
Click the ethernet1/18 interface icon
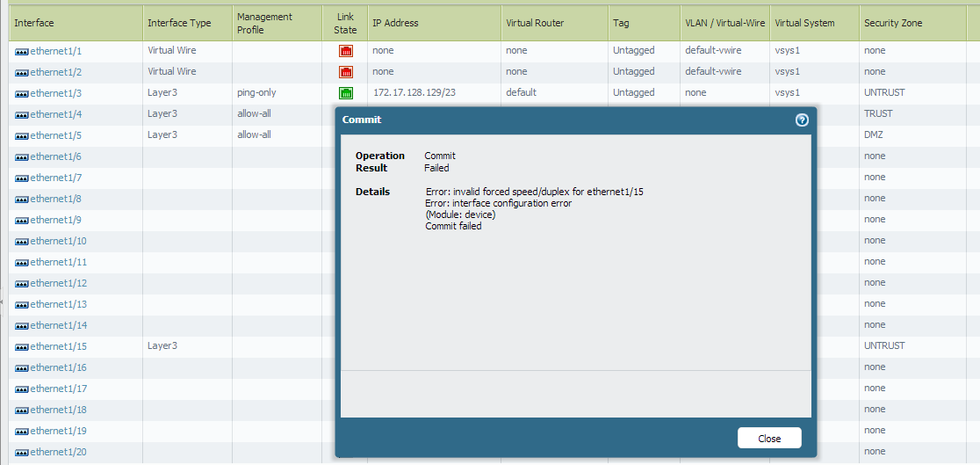22,410
